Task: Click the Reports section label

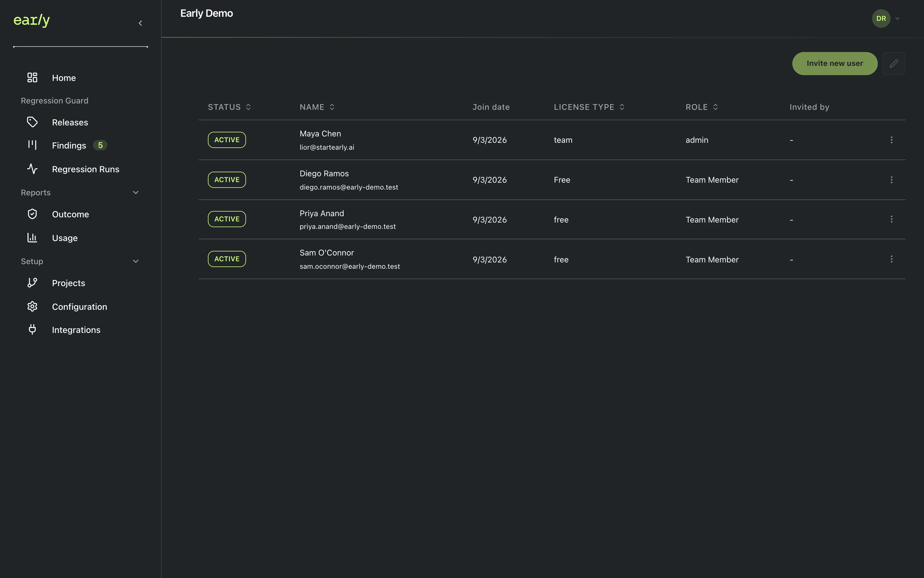Action: (x=36, y=193)
